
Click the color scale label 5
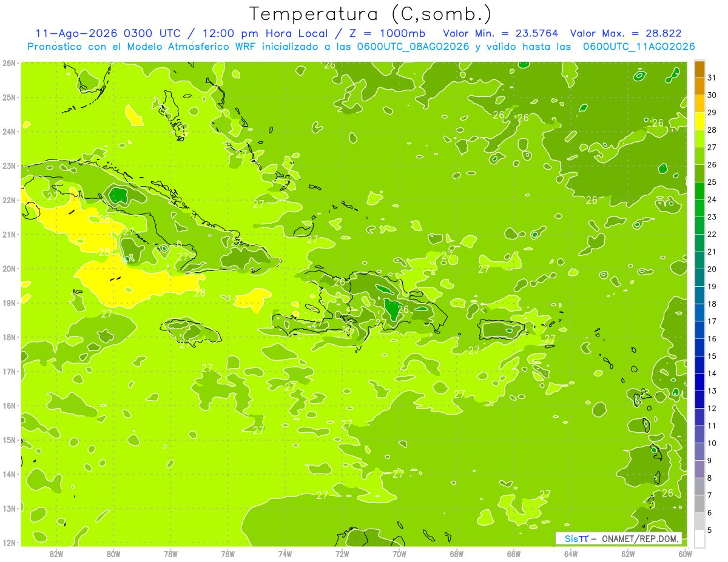[710, 530]
